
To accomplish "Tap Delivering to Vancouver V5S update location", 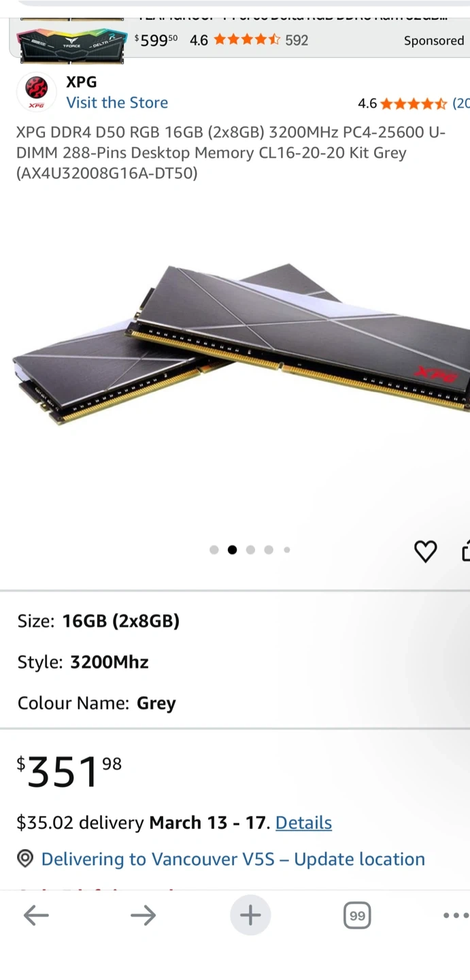I will [x=233, y=859].
